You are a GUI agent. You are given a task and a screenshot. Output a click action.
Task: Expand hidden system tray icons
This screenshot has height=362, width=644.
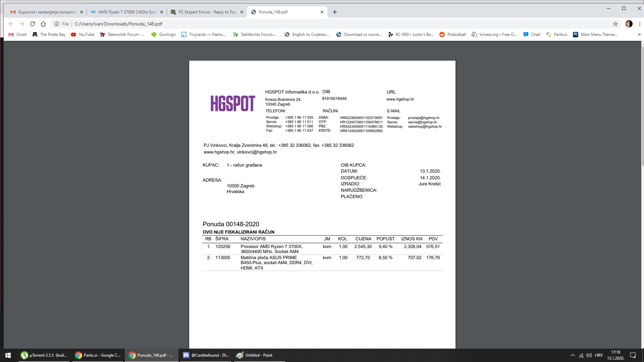[x=573, y=355]
